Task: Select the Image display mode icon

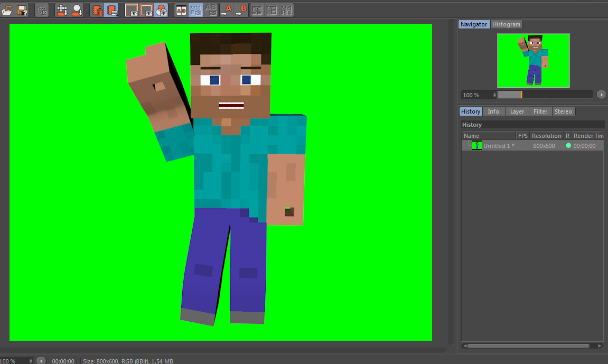Action: [x=132, y=10]
